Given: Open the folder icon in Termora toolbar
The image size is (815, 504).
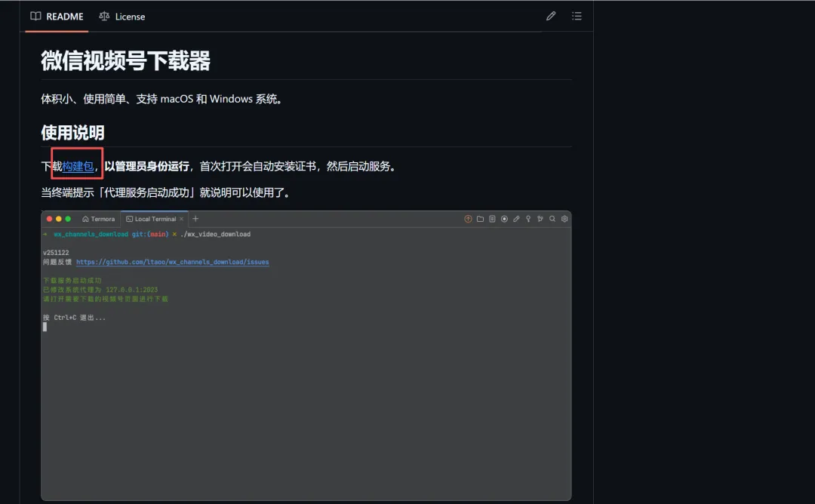Looking at the screenshot, I should click(x=480, y=219).
